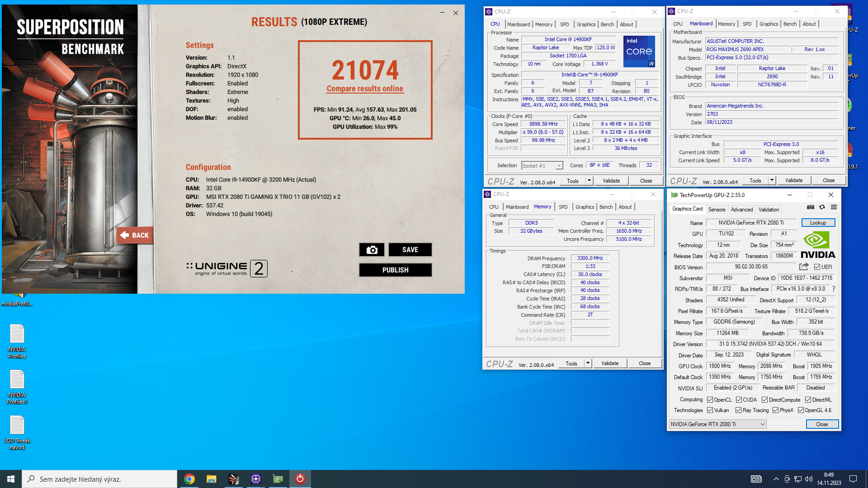Click the taskbar icon left of the CPU-Z icon
Viewport: 868px width, 488px height.
click(234, 479)
